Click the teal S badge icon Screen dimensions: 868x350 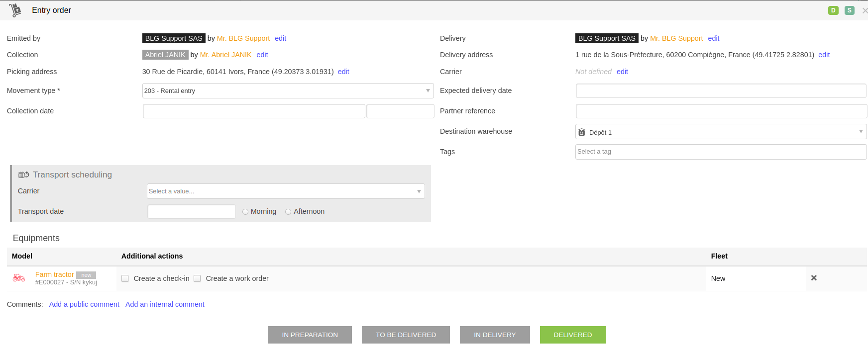click(x=850, y=10)
